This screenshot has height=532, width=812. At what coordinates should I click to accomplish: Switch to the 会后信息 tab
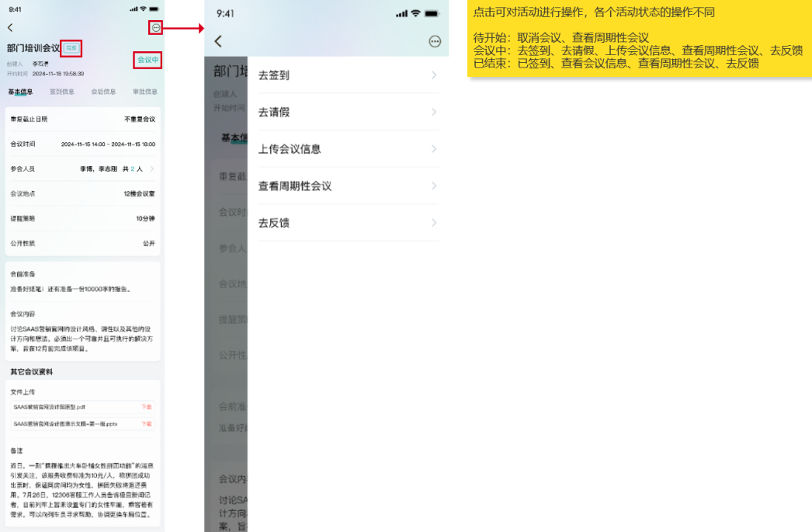103,92
